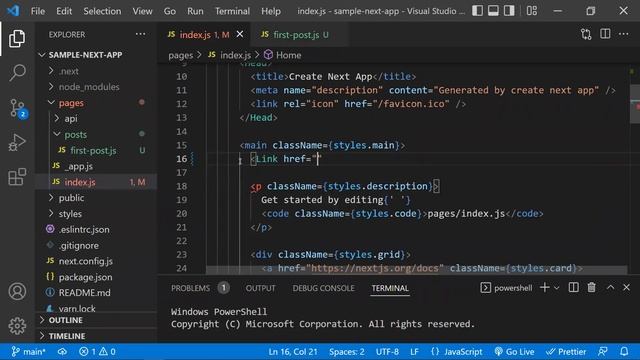Open the File menu
The image size is (640, 360).
38,11
